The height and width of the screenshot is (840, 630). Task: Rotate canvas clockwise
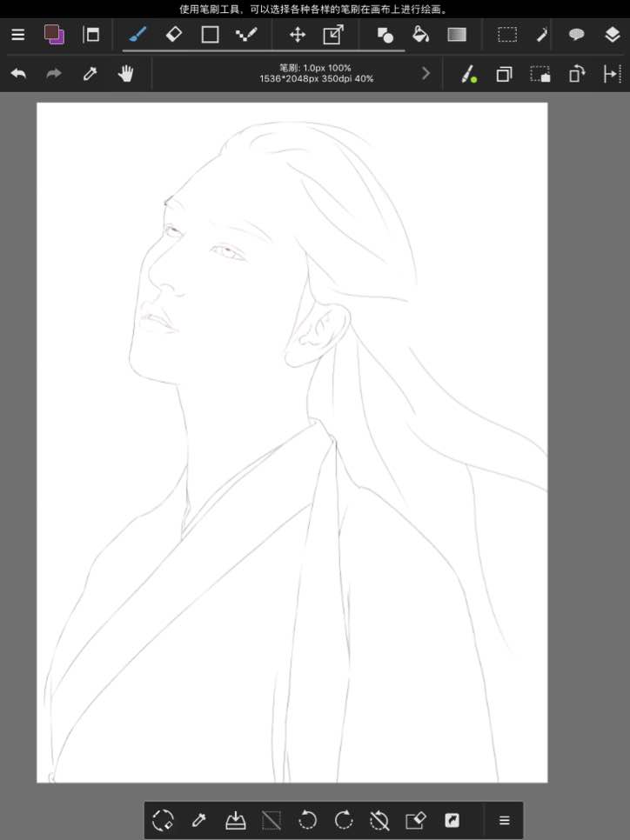(344, 820)
